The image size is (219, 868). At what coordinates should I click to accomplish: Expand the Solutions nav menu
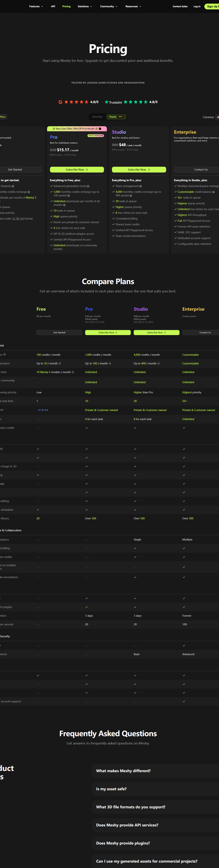pos(85,6)
